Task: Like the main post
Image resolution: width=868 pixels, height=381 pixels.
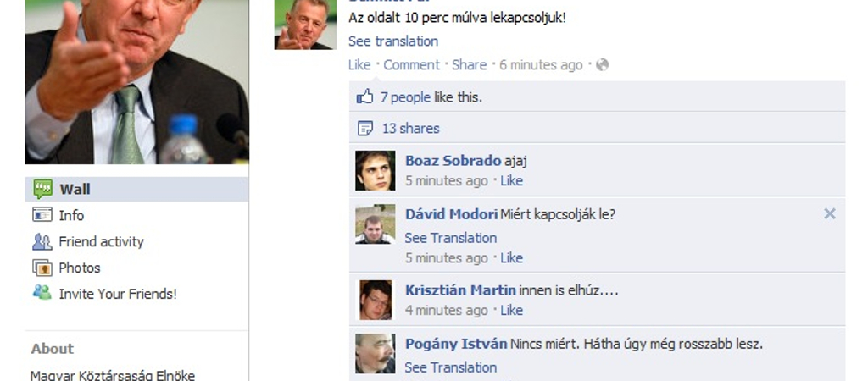Action: [x=359, y=64]
